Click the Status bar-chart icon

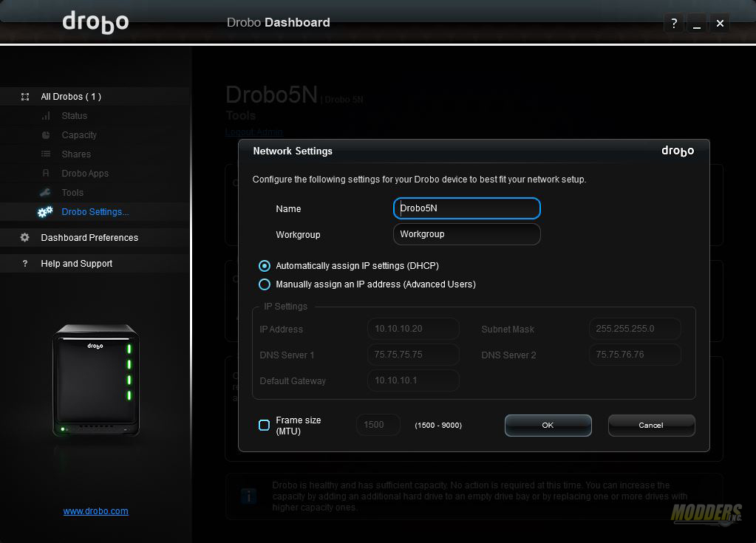46,116
